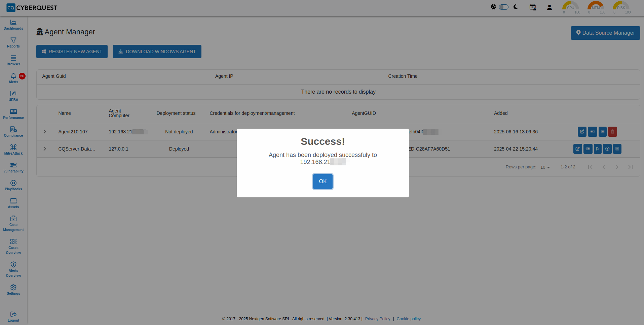Open the calendar alert icon in header

[x=533, y=7]
